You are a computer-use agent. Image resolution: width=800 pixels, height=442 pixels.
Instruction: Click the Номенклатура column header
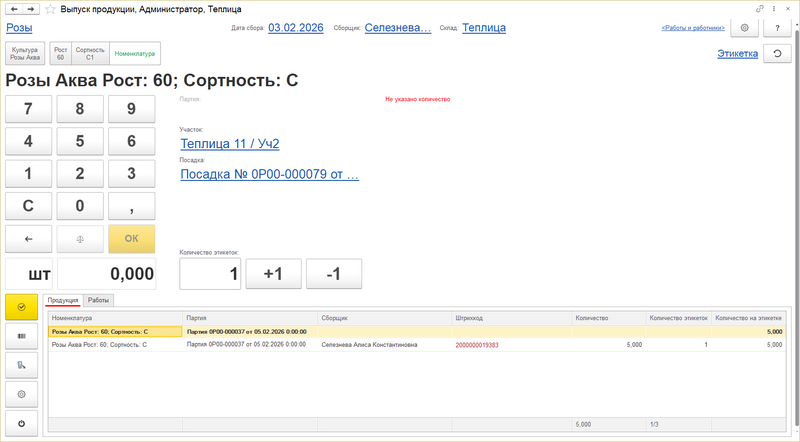click(x=115, y=318)
